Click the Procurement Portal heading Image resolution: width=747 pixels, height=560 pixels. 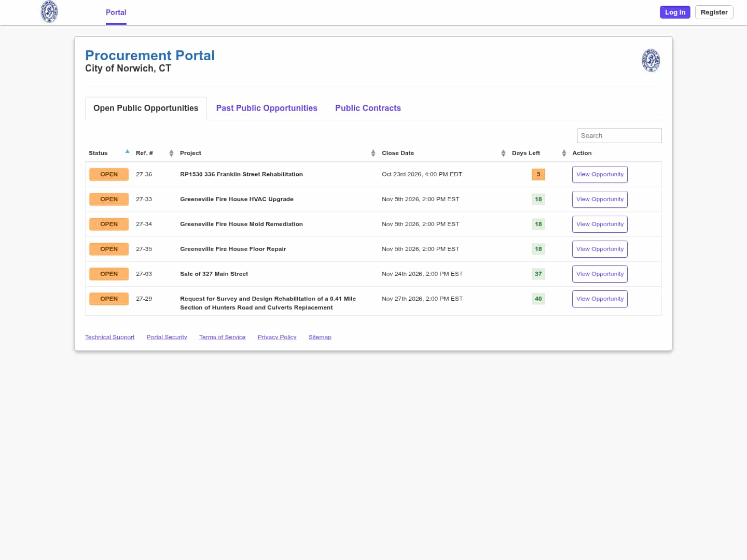[150, 55]
